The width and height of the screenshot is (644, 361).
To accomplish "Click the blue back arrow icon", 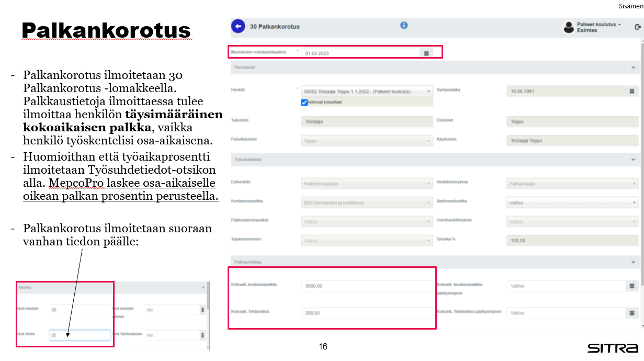I will point(238,25).
